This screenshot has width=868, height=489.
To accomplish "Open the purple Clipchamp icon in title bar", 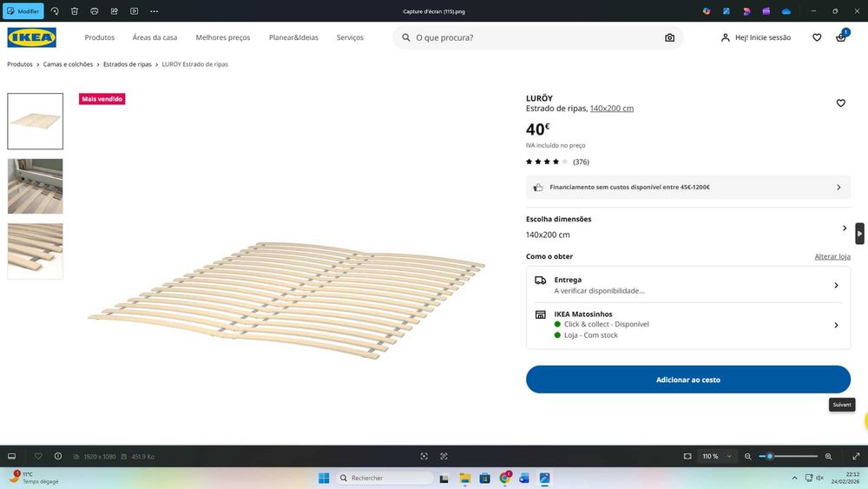I will [766, 11].
